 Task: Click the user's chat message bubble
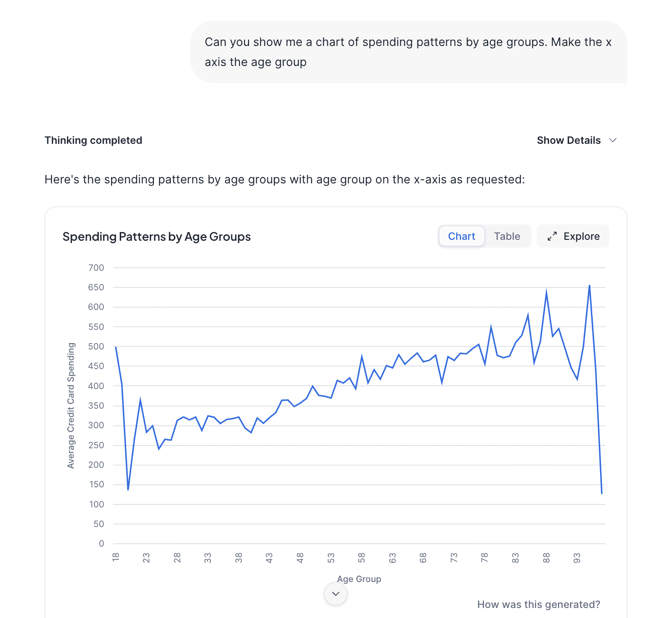408,52
